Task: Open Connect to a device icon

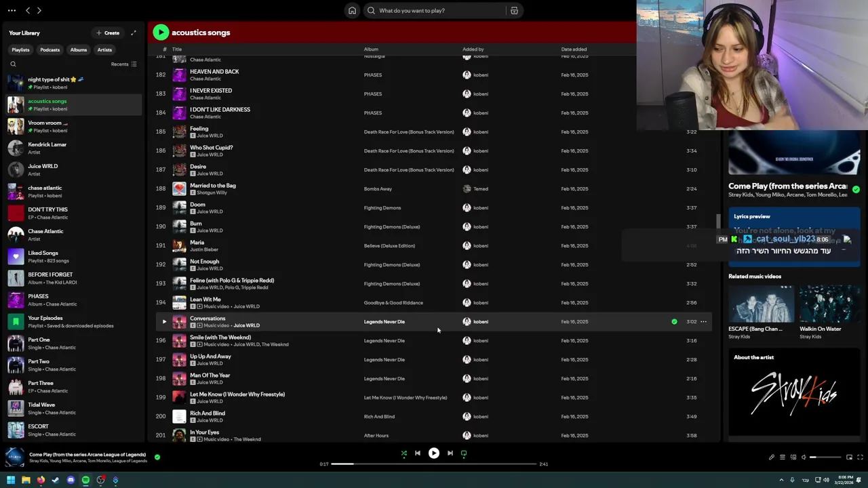Action: (793, 457)
